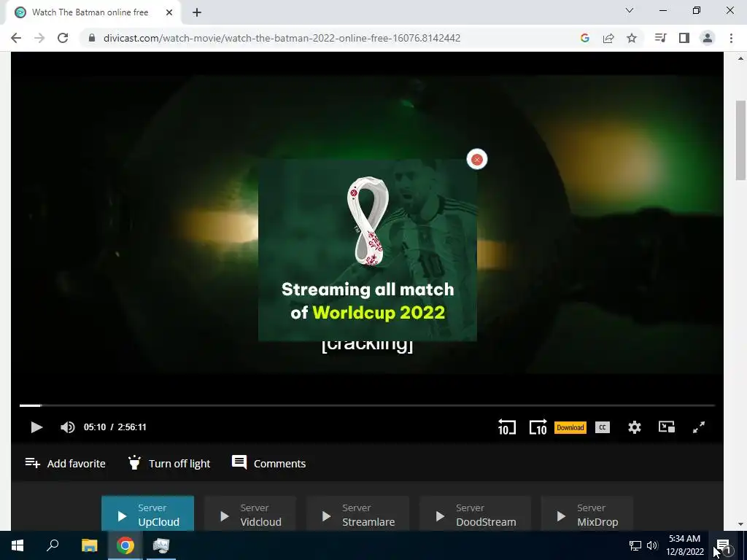
Task: Open video player settings gear
Action: coord(634,427)
